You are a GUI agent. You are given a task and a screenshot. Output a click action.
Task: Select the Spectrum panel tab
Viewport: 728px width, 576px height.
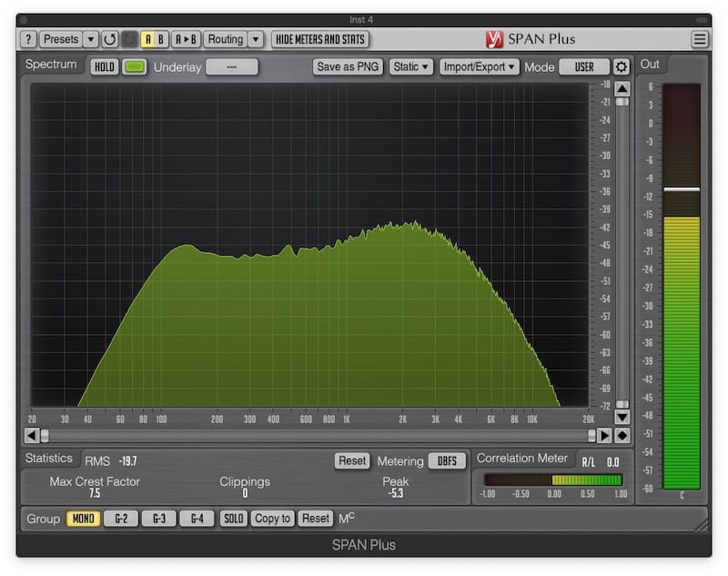pos(51,64)
